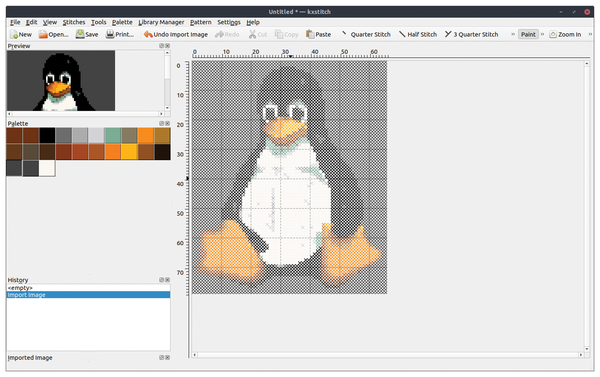Viewport: 600px width, 377px height.
Task: Click the Open... toolbar button
Action: (53, 34)
